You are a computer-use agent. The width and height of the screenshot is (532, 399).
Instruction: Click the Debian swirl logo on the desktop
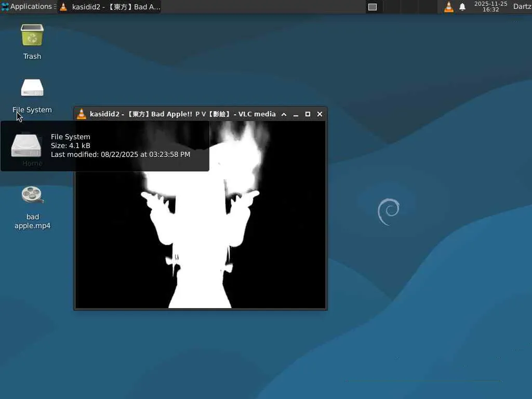pos(389,212)
